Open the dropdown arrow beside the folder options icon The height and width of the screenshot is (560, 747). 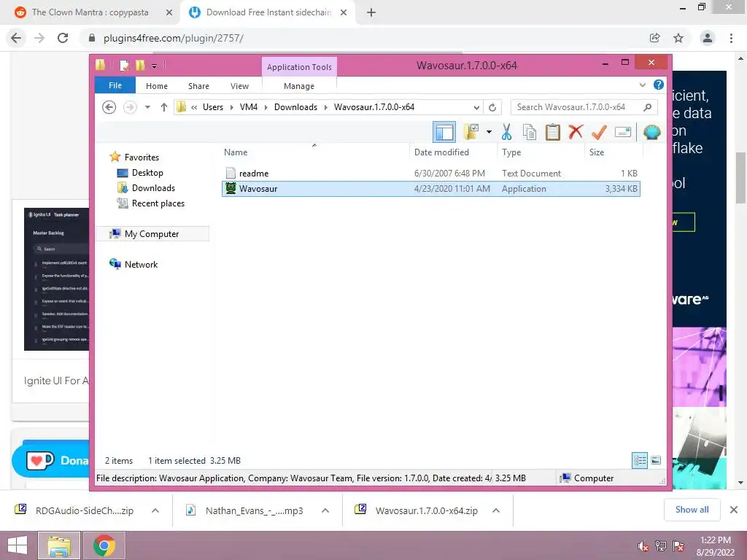click(489, 132)
